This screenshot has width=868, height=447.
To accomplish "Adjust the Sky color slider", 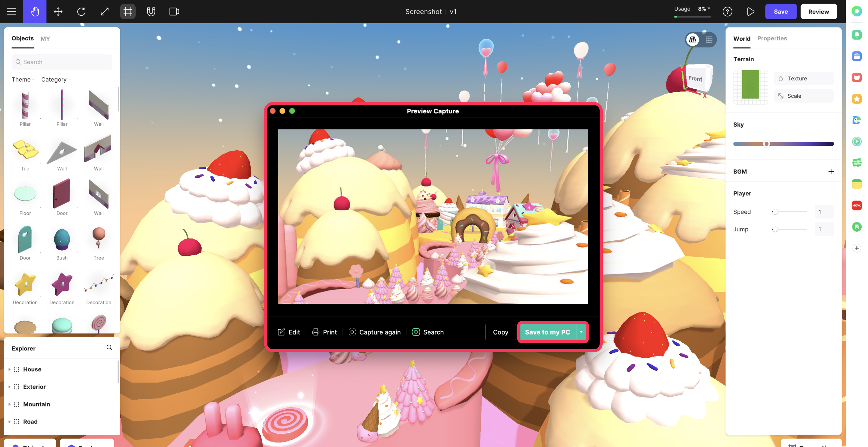I will click(766, 144).
